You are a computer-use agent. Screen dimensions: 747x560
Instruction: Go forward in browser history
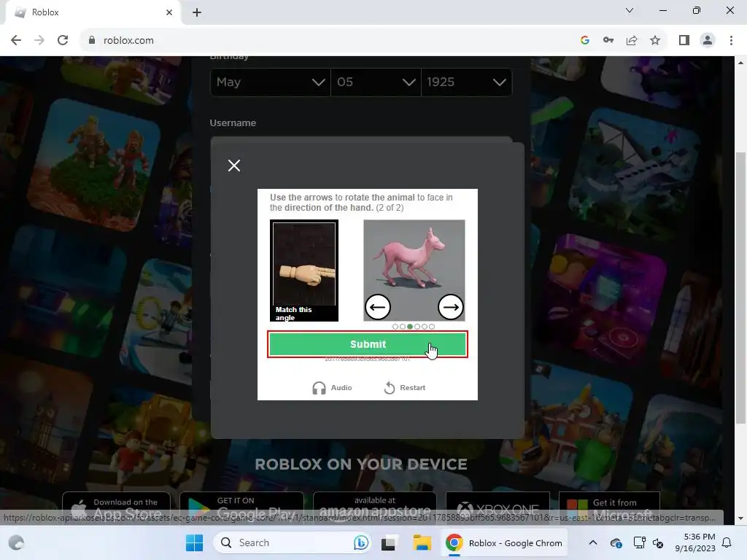click(39, 41)
